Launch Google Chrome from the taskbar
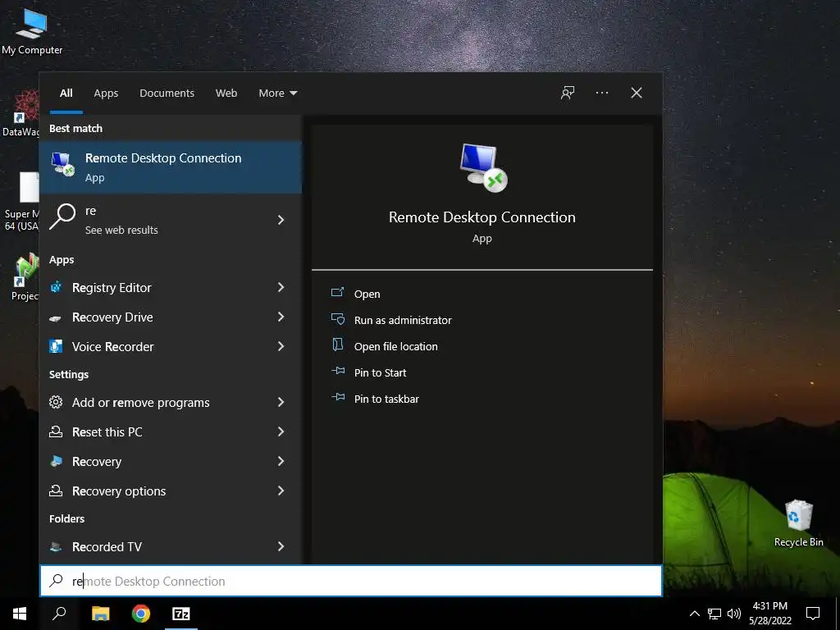This screenshot has width=840, height=630. pyautogui.click(x=141, y=614)
